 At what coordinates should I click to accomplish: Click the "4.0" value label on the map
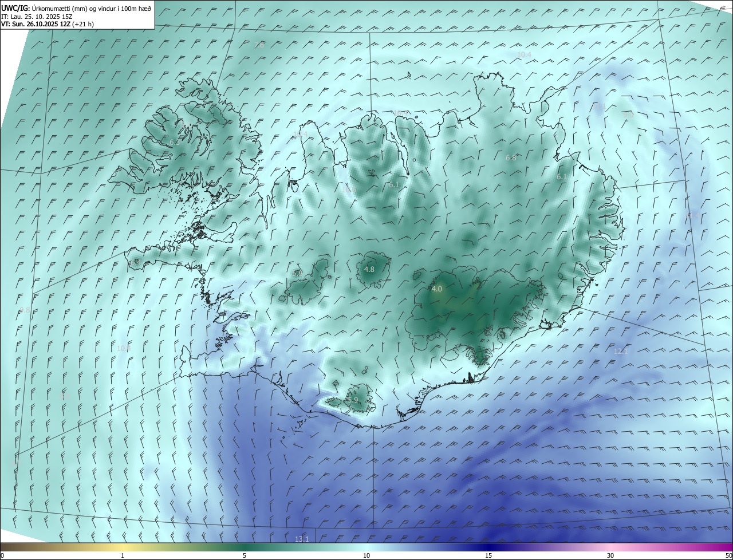click(x=437, y=289)
